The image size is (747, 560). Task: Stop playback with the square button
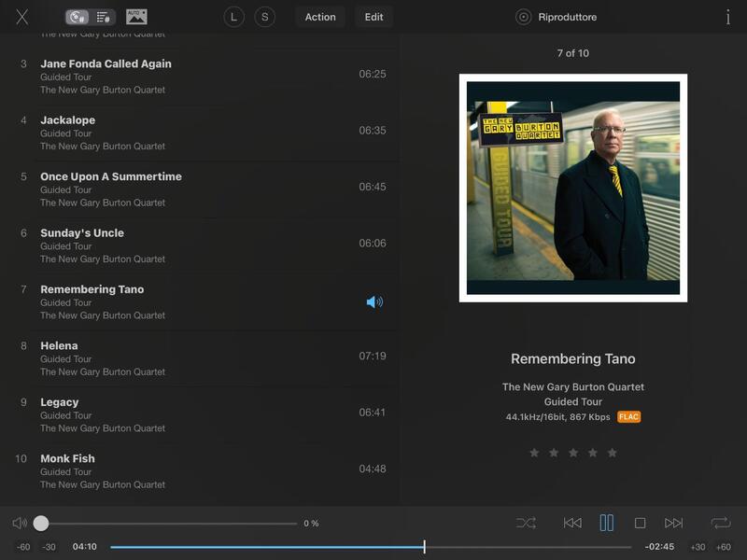point(641,524)
